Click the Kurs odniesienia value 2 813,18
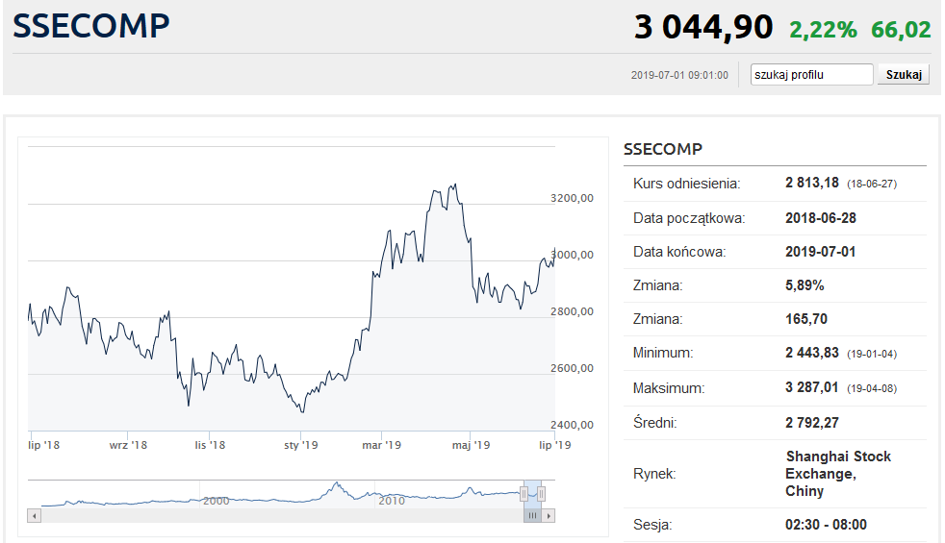 coord(812,183)
